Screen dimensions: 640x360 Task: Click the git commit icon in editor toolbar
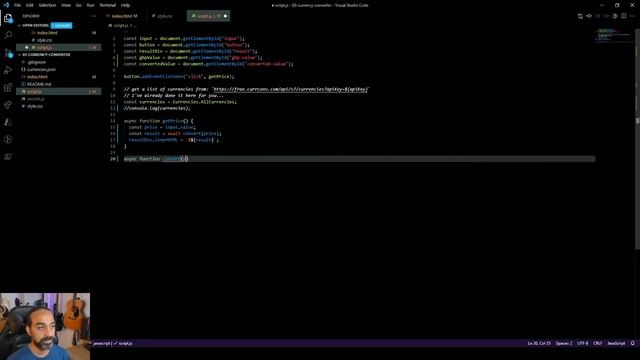coord(589,16)
